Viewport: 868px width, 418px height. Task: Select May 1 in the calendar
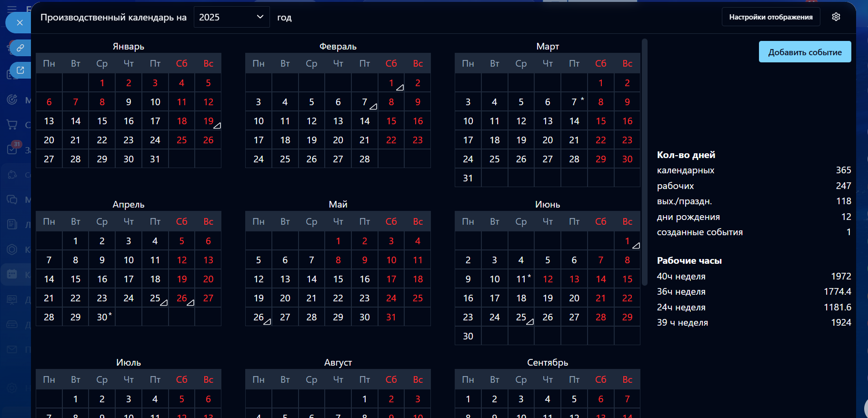[338, 241]
